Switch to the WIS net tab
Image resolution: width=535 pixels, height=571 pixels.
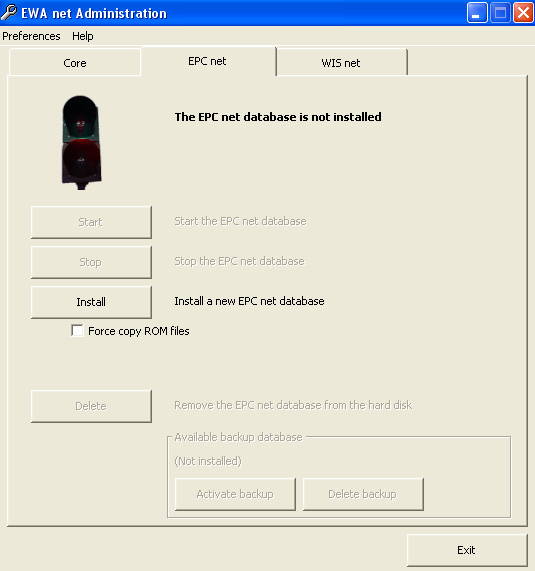pos(341,63)
